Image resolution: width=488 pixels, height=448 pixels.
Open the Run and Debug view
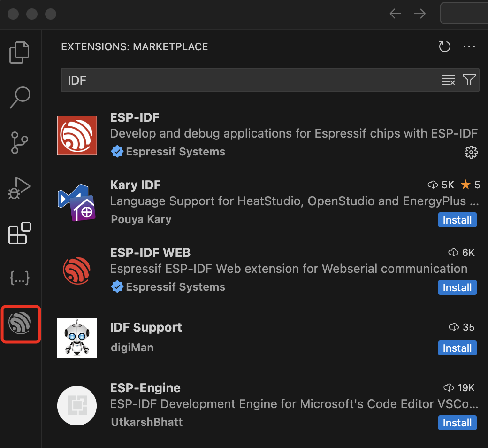pyautogui.click(x=19, y=188)
